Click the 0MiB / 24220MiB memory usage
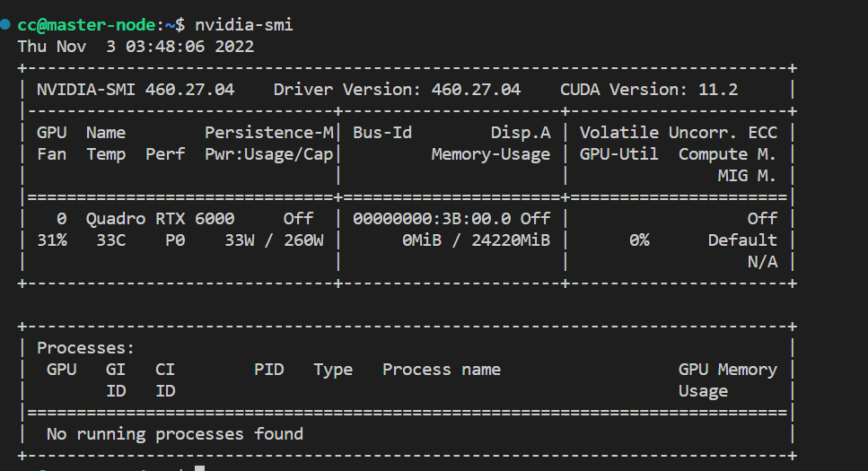 pos(476,240)
